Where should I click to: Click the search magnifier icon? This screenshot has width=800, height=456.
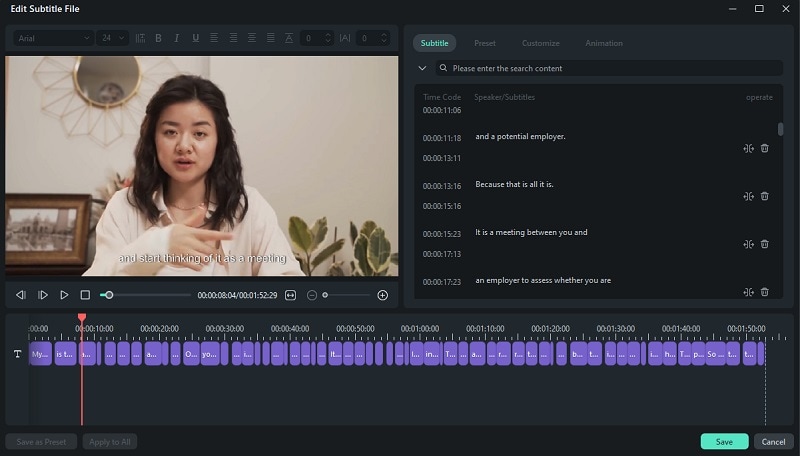[x=443, y=68]
